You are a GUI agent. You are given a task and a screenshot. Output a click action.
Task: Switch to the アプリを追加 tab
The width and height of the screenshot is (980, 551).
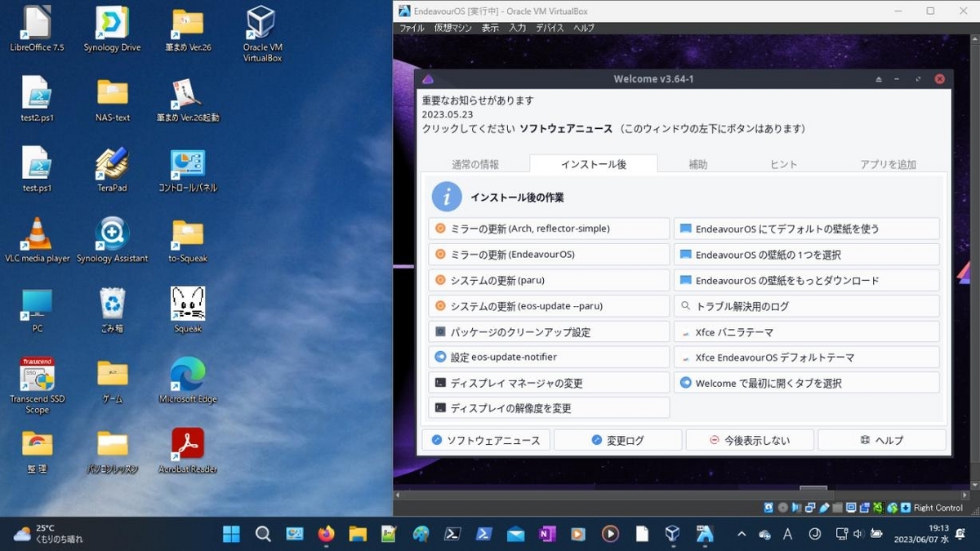(888, 164)
